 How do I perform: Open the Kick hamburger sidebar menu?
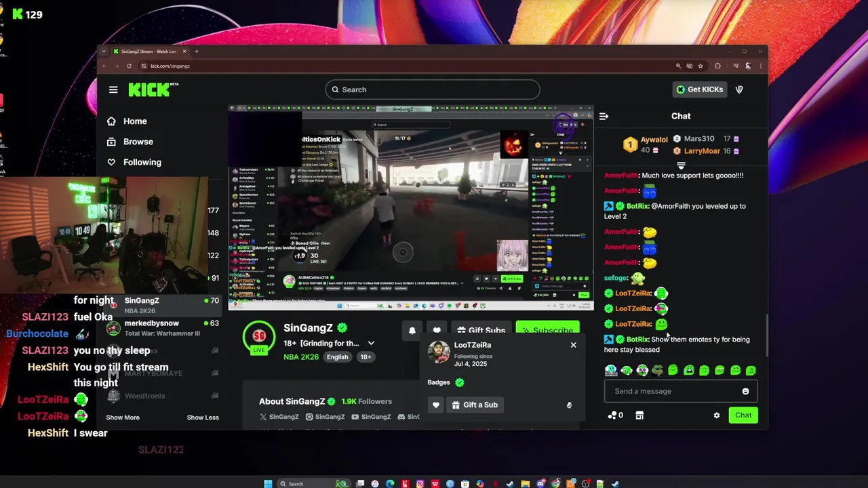coord(113,89)
